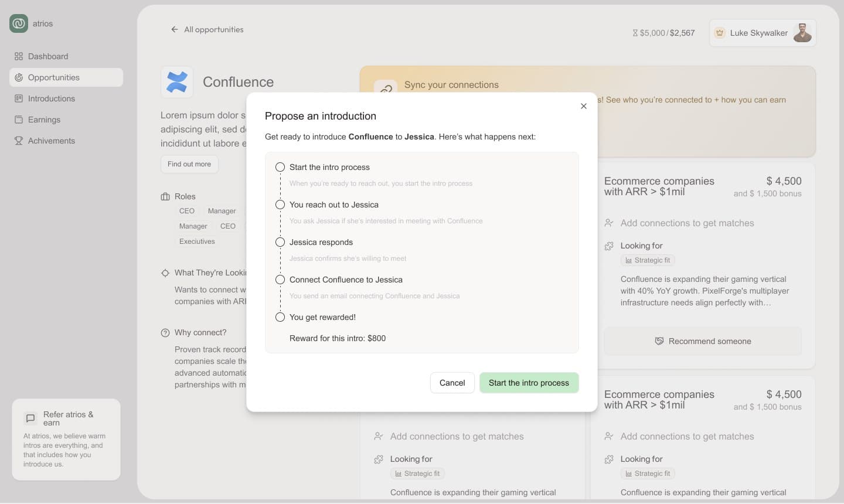Click the Achivements trophy icon
Image resolution: width=844 pixels, height=504 pixels.
tap(19, 141)
